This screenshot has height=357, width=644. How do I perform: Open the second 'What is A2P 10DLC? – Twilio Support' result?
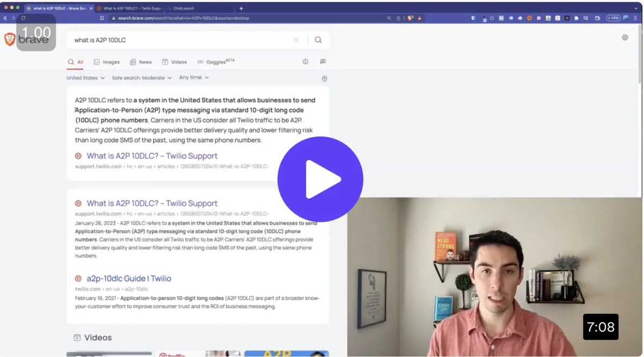[152, 204]
